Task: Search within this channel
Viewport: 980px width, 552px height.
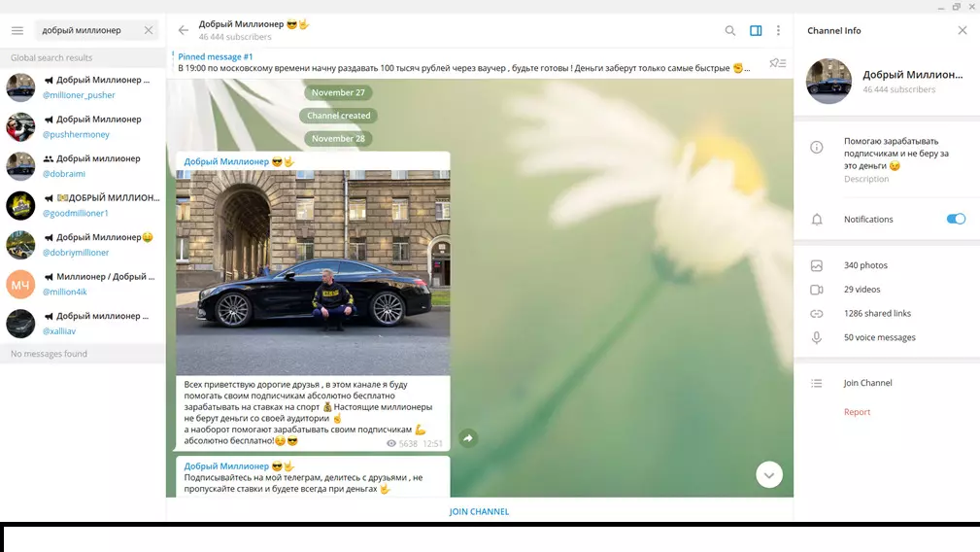Action: pos(730,30)
